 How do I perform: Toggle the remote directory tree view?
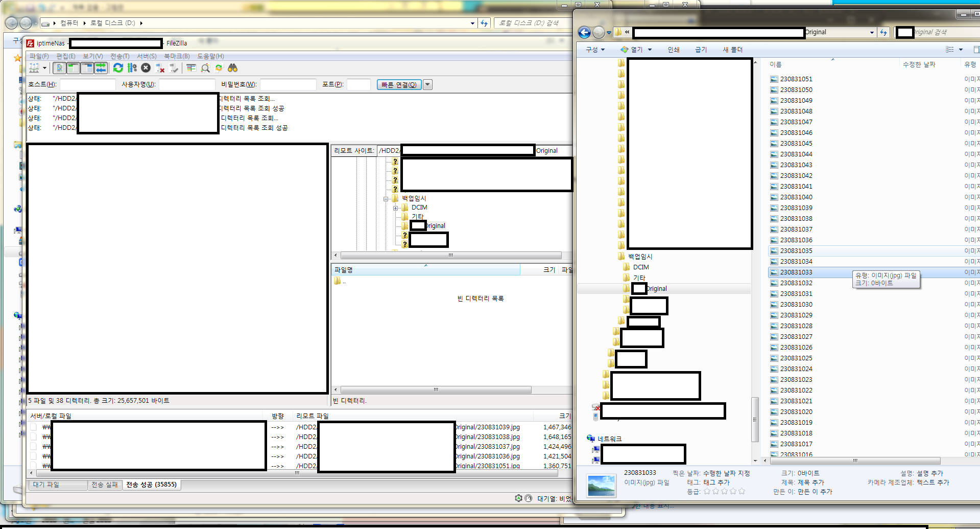pos(87,68)
